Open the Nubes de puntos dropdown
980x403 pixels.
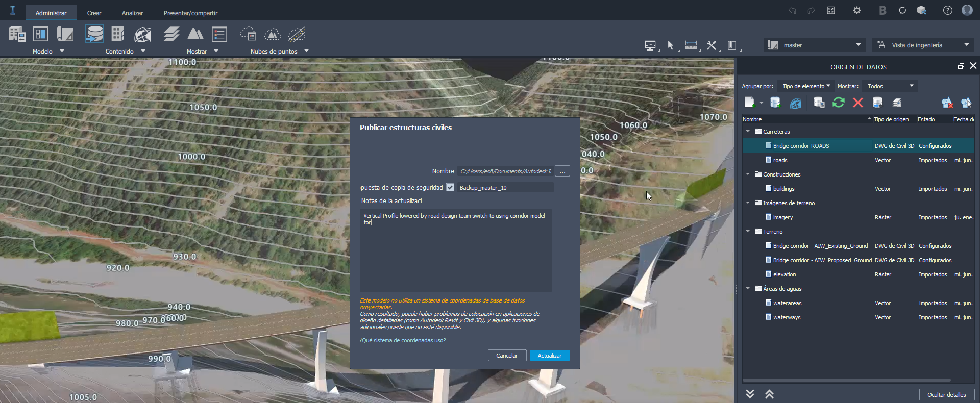click(x=306, y=51)
